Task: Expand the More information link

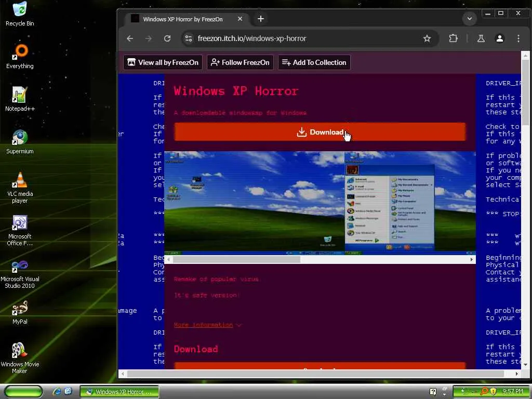Action: coord(207,325)
